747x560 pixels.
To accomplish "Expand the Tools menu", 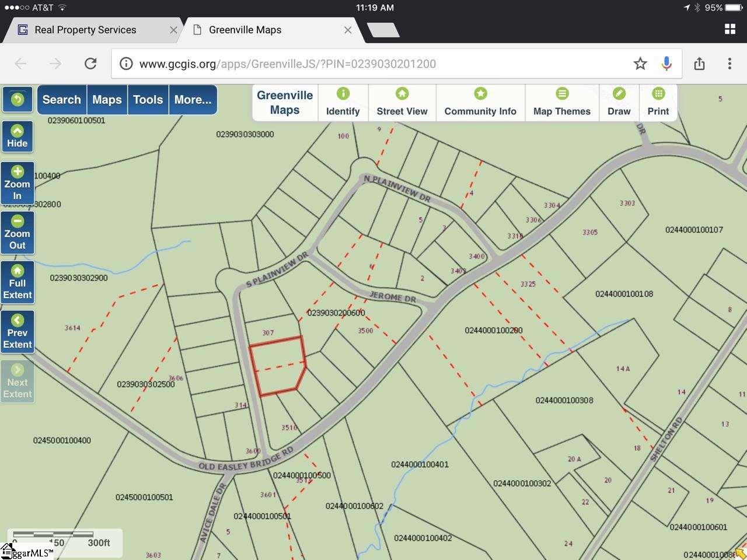I will (x=148, y=100).
